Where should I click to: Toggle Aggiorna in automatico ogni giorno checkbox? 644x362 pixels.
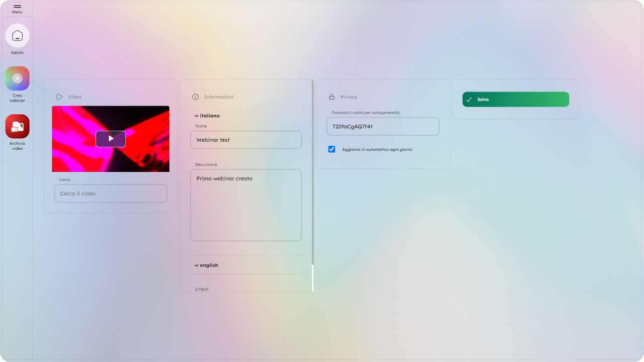point(332,149)
